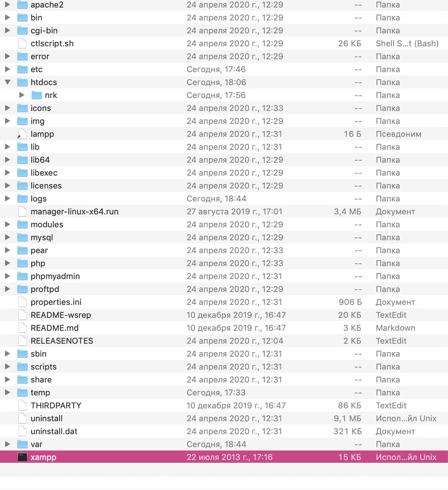The height and width of the screenshot is (490, 448).
Task: Click the README-wsrep file icon
Action: (x=23, y=315)
